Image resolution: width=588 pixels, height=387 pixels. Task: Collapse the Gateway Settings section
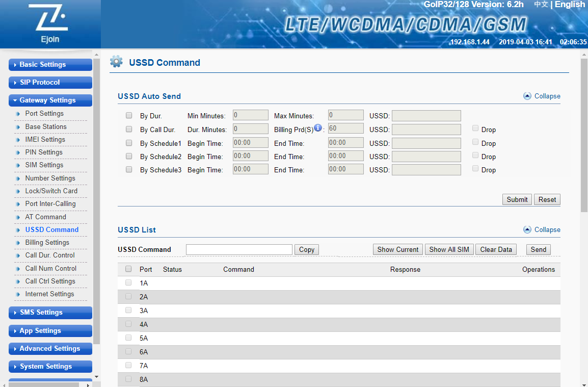click(x=50, y=100)
